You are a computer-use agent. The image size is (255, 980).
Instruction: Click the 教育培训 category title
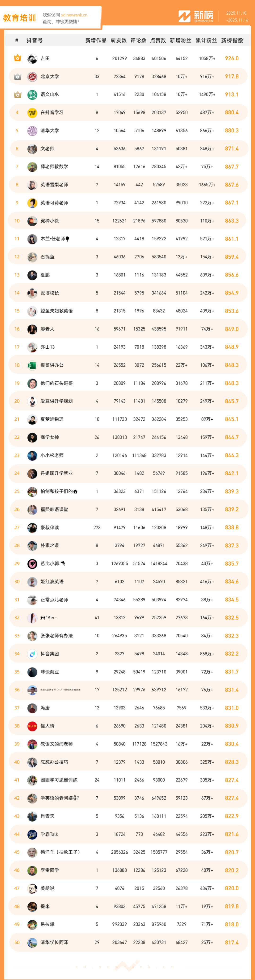(19, 18)
